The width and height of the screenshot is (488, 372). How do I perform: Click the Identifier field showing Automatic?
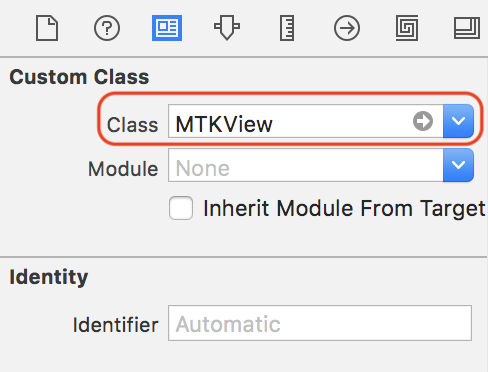click(x=320, y=323)
